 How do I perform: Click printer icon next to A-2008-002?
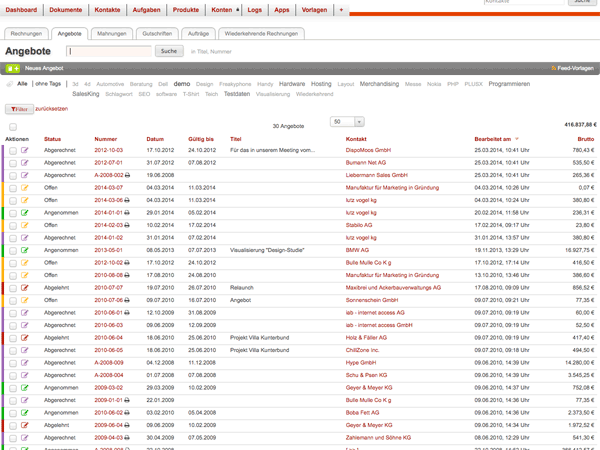click(x=127, y=175)
